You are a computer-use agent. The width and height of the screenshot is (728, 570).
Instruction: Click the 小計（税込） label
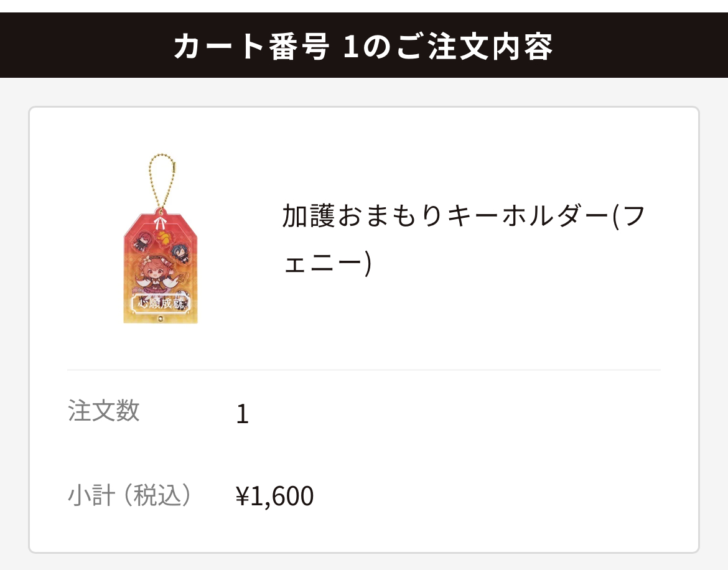point(129,495)
